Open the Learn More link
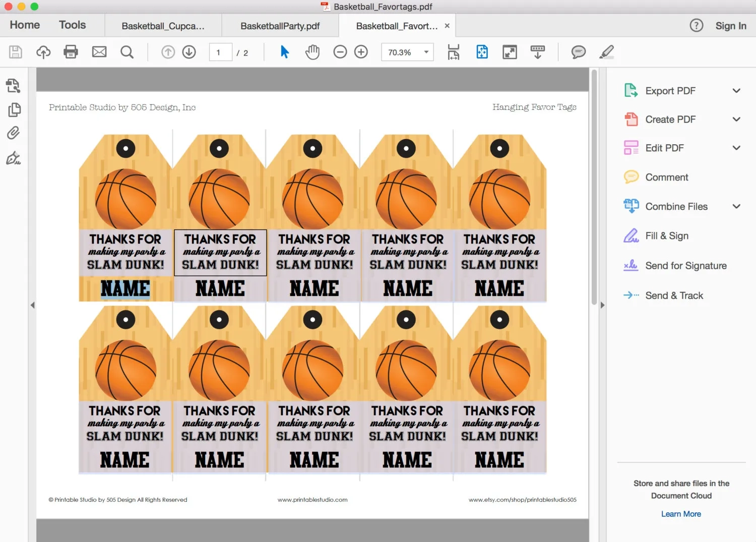This screenshot has width=756, height=542. [x=681, y=513]
